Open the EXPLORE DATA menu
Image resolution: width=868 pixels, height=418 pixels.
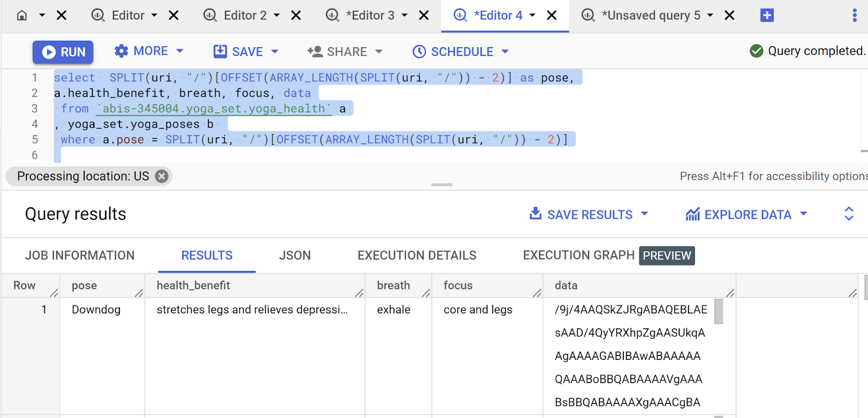pos(746,214)
